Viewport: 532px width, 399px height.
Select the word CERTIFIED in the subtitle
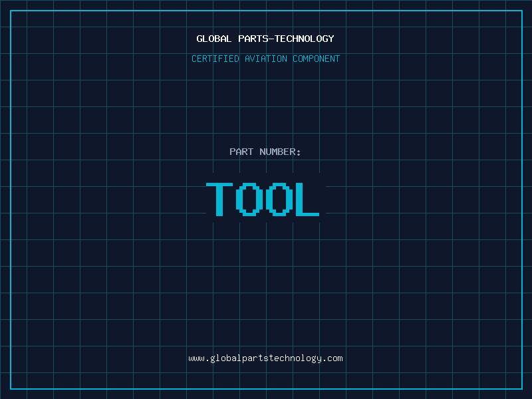click(215, 59)
